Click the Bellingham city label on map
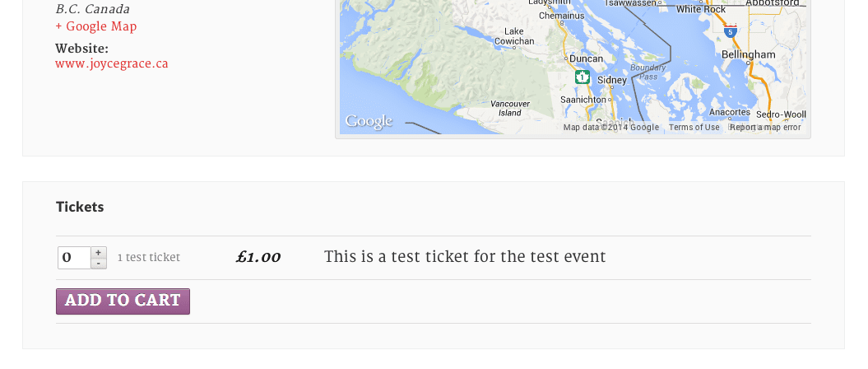Image resolution: width=868 pixels, height=369 pixels. [x=749, y=54]
